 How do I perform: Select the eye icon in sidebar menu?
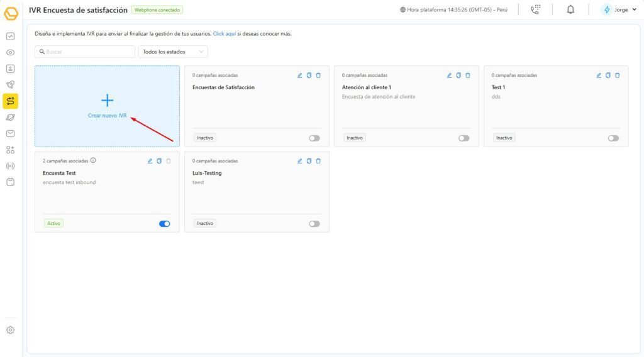point(10,52)
